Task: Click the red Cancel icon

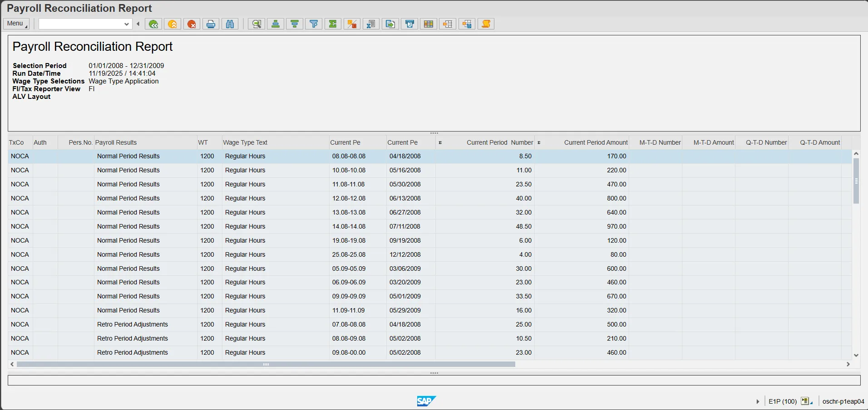Action: pos(192,24)
